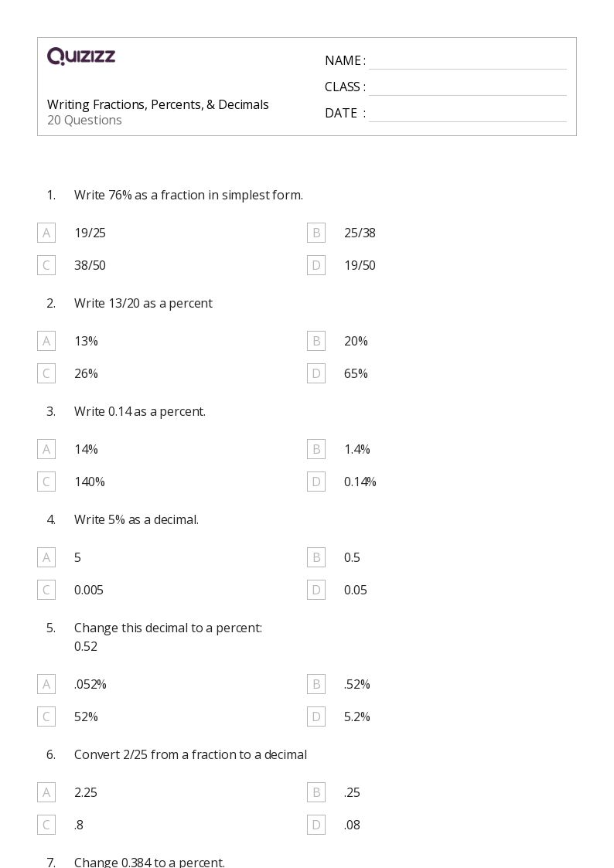
Task: Choose box B 0.5 for question 4
Action: point(316,557)
